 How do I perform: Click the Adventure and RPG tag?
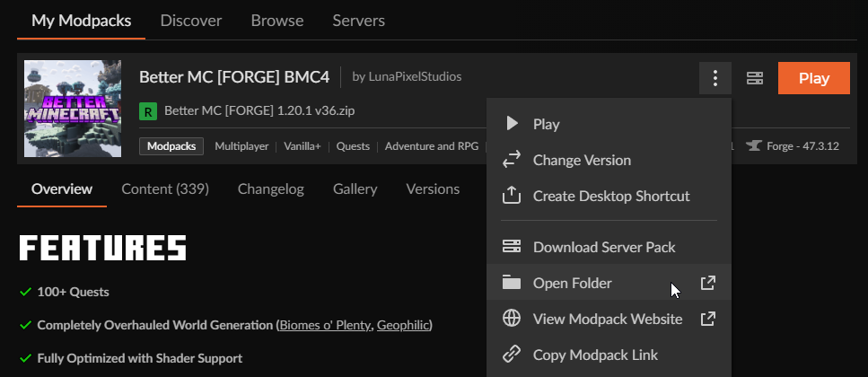[432, 146]
